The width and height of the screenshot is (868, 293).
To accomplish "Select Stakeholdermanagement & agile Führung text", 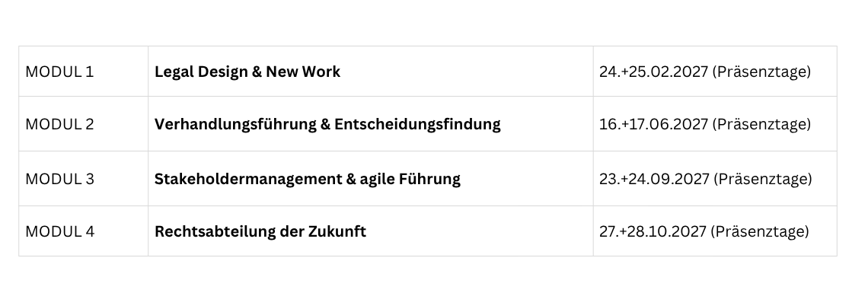I will [x=308, y=179].
